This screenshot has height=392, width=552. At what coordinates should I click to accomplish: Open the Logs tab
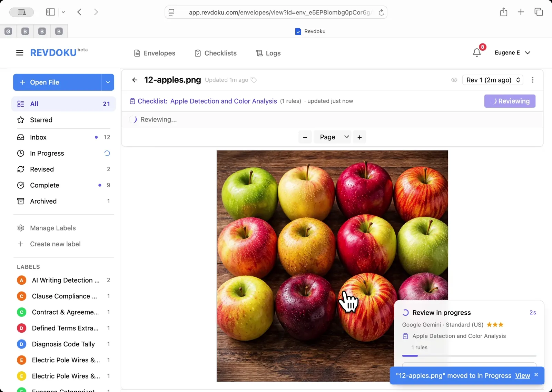(268, 53)
